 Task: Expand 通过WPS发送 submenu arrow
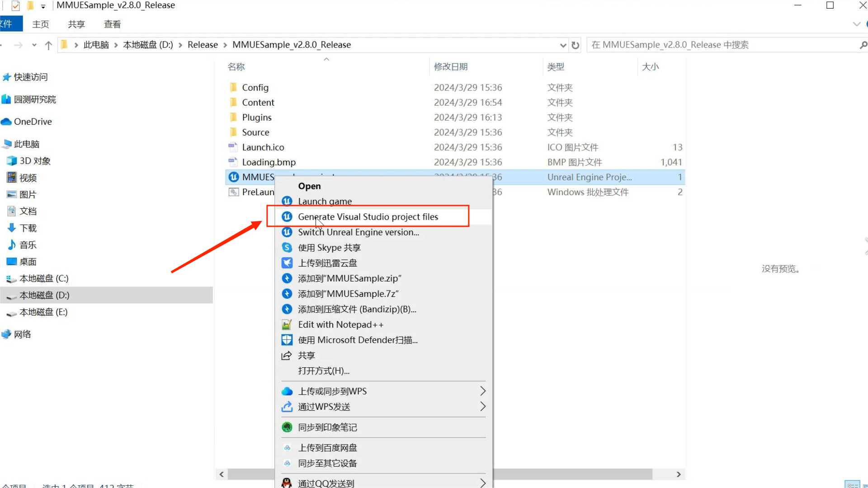(482, 407)
